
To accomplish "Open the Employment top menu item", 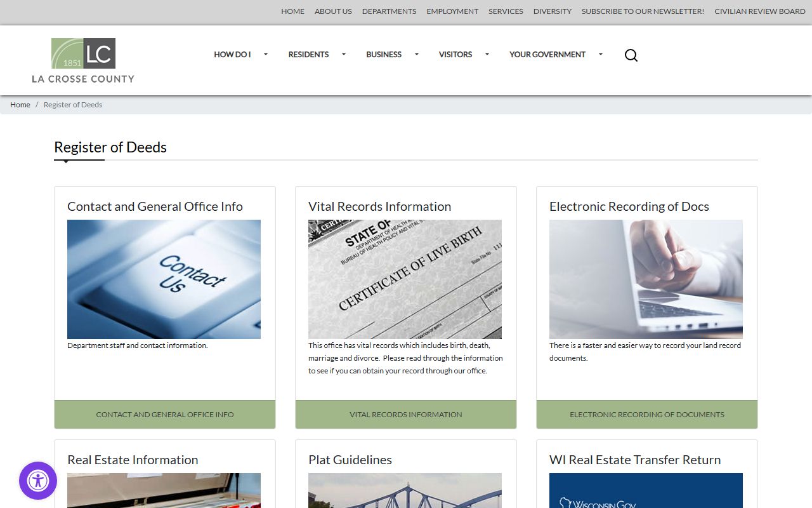I will (x=452, y=11).
